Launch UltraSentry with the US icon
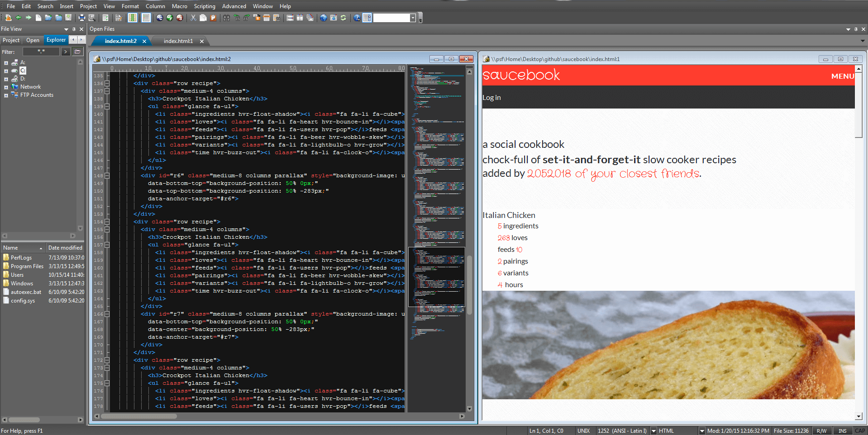 pyautogui.click(x=179, y=18)
